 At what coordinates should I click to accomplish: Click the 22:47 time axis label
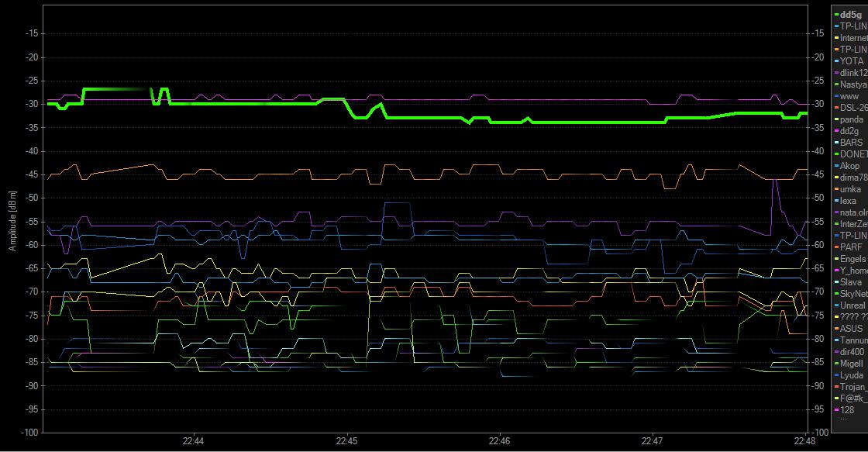coord(652,441)
